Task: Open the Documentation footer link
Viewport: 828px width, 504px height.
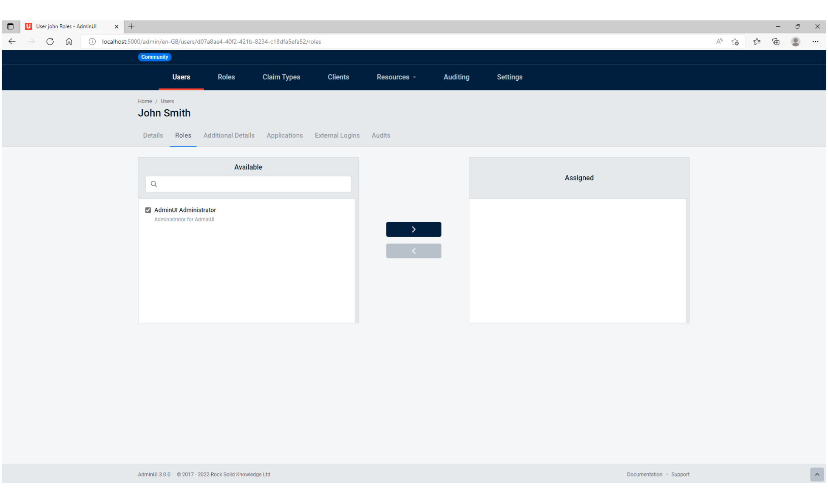Action: tap(644, 474)
